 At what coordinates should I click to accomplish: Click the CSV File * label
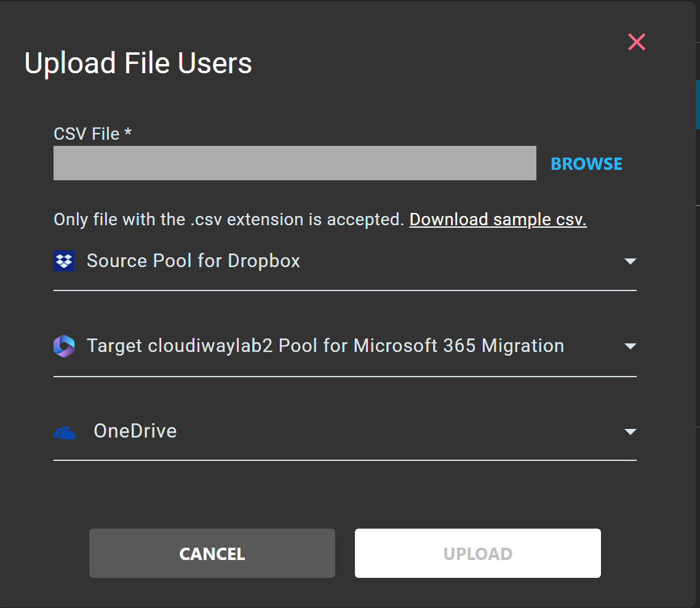pos(92,134)
